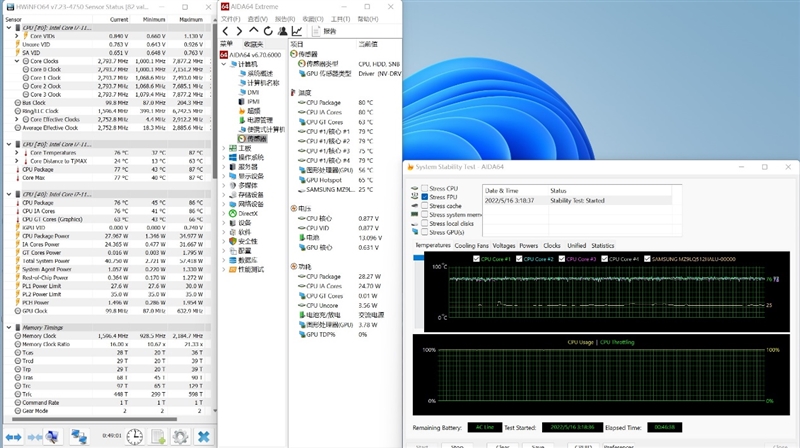Select DirectX icon in AIDA64 tree
Viewport: 800px width, 448px height.
pyautogui.click(x=233, y=214)
